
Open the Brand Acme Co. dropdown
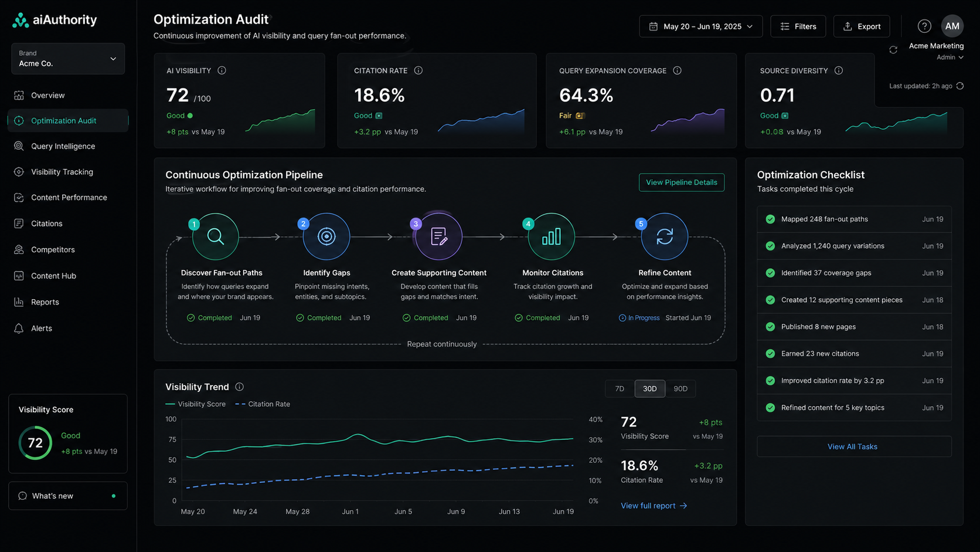coord(68,59)
